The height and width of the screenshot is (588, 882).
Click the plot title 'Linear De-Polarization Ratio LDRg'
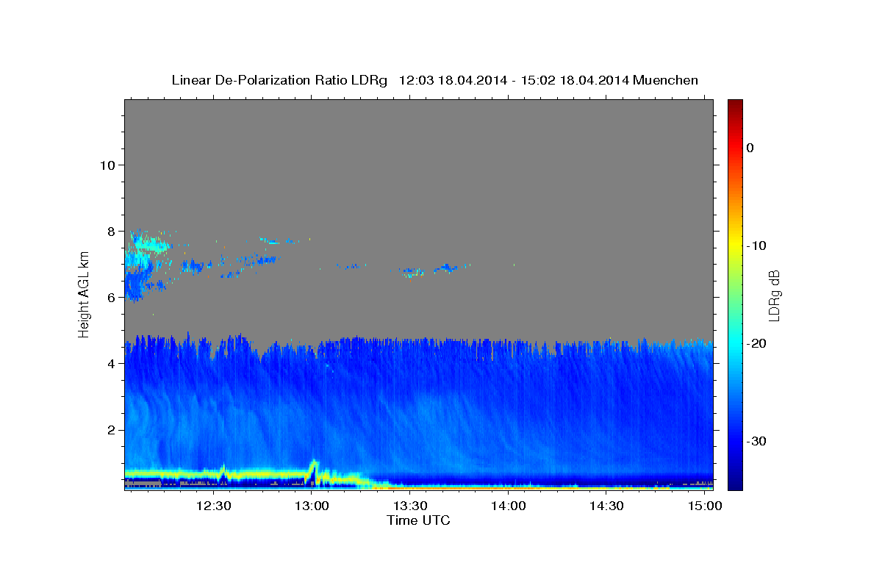[x=279, y=80]
